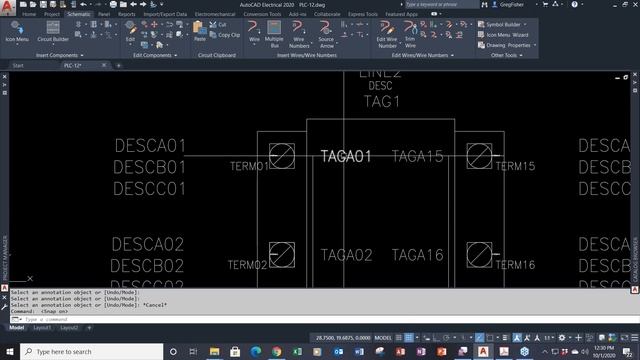Open the Icon Menu dropdown arrow
The height and width of the screenshot is (360, 640).
click(17, 44)
